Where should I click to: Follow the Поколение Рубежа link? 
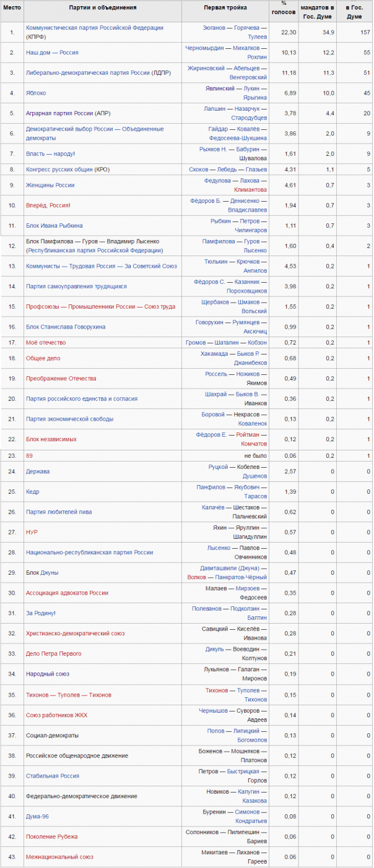tap(52, 836)
